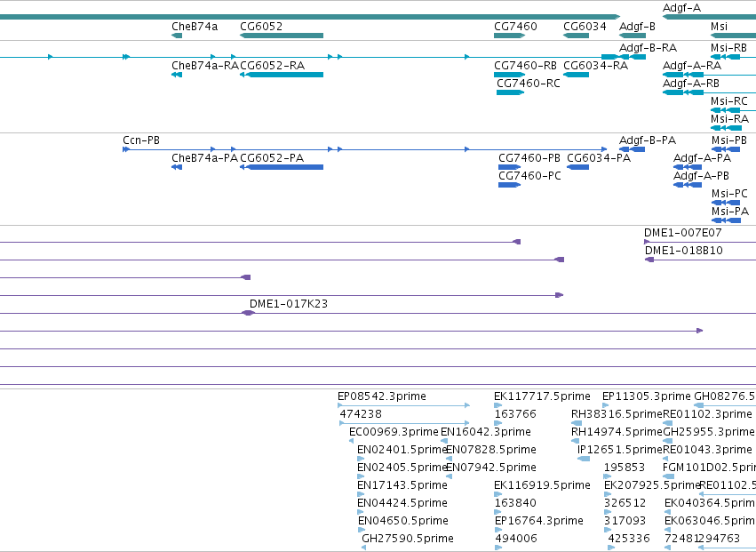Click EST EN07942.5prime

(x=490, y=468)
